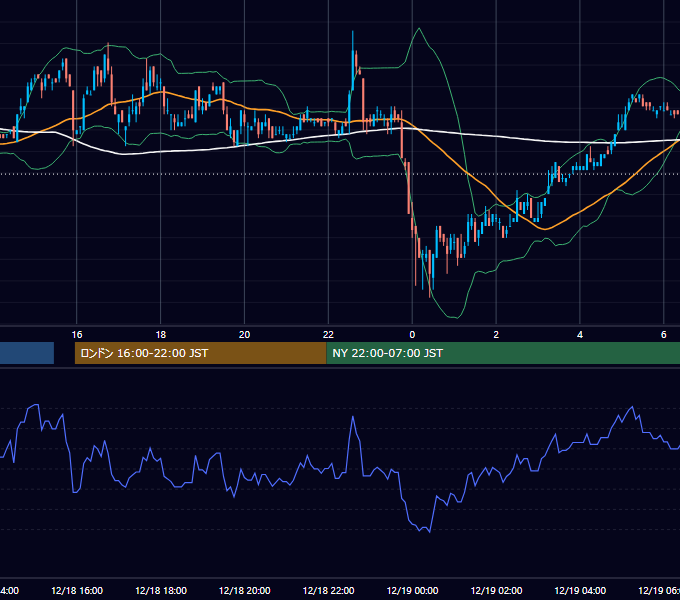Click the oscillator spike after 22:00
The height and width of the screenshot is (600, 680).
(x=353, y=417)
